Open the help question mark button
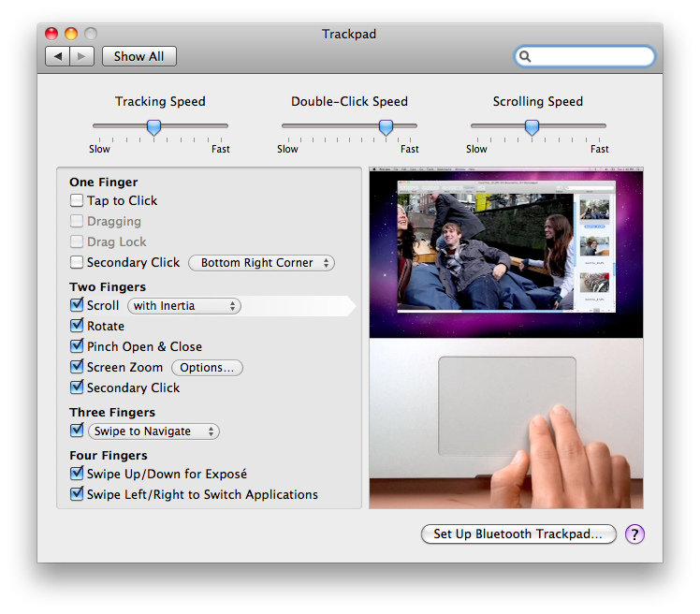Image resolution: width=700 pixels, height=614 pixels. tap(634, 534)
